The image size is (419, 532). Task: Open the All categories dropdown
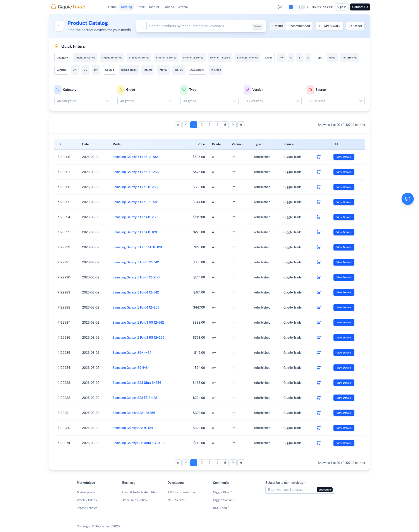[83, 101]
